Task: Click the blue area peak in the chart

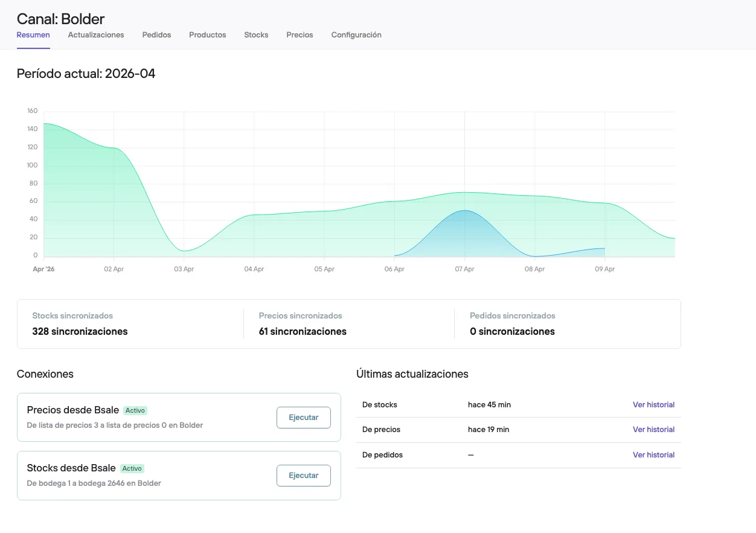Action: (x=464, y=212)
